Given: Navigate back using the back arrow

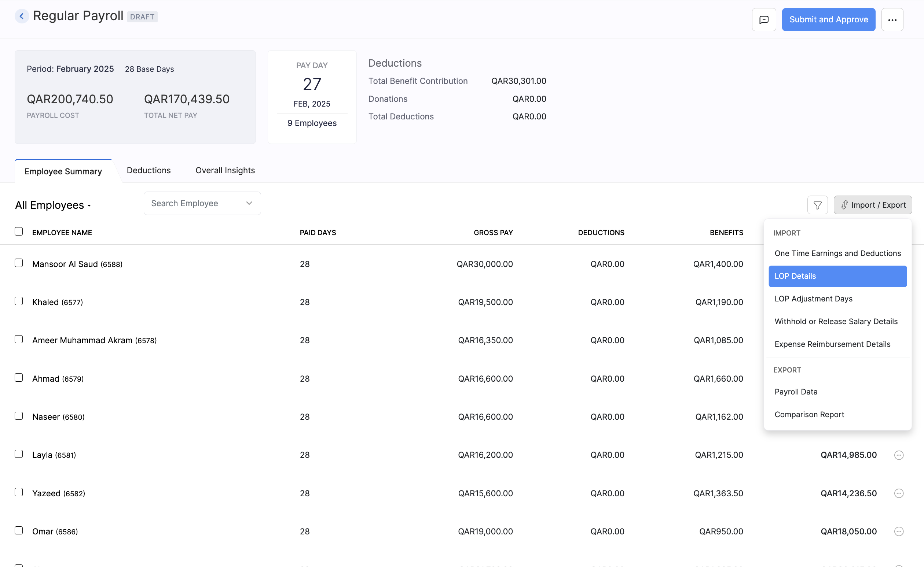Looking at the screenshot, I should 22,16.
